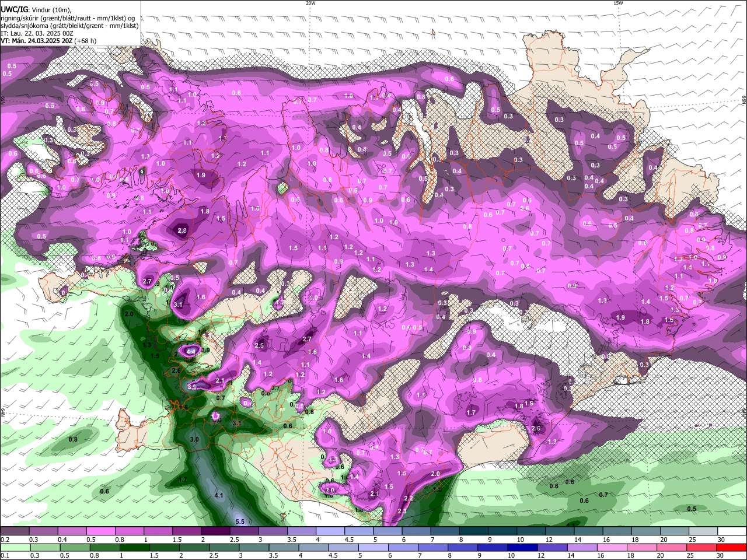Select the dark green 1–1.5 swatch, bottom legend row
The width and height of the screenshot is (747, 560).
tap(134, 547)
